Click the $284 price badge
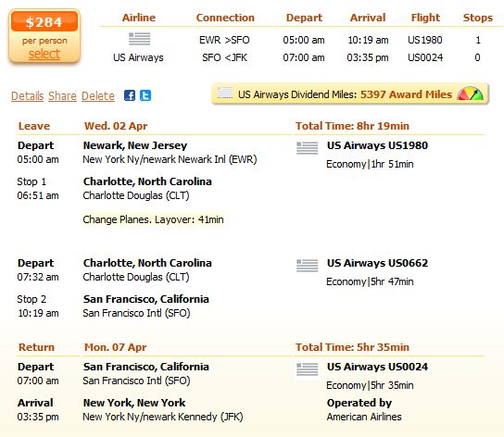Screen dimensions: 504x437 pyautogui.click(x=44, y=22)
